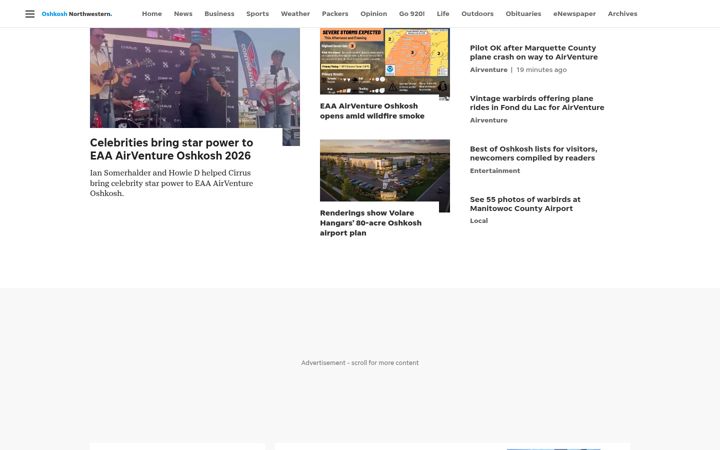Read 'Pilot OK after Marquette County plane crash'
720x450 pixels.
tap(534, 52)
